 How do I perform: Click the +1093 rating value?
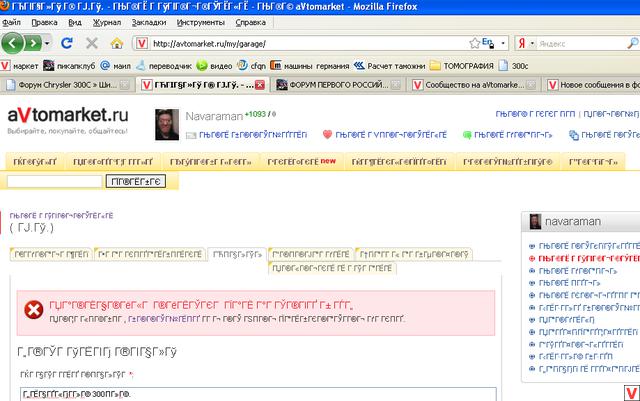pos(255,114)
